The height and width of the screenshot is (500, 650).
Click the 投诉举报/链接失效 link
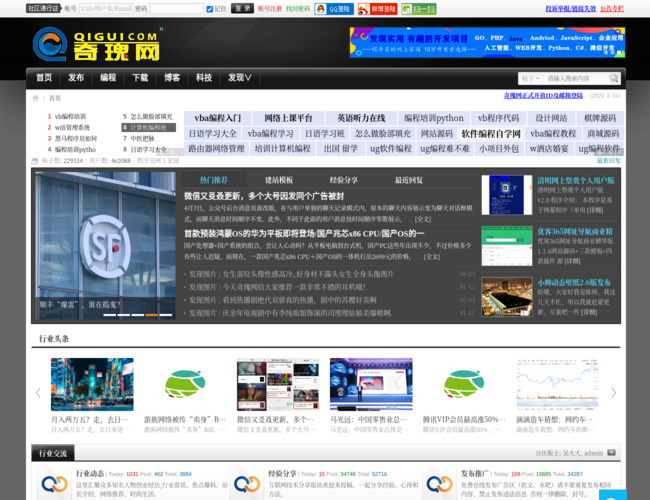(x=571, y=9)
